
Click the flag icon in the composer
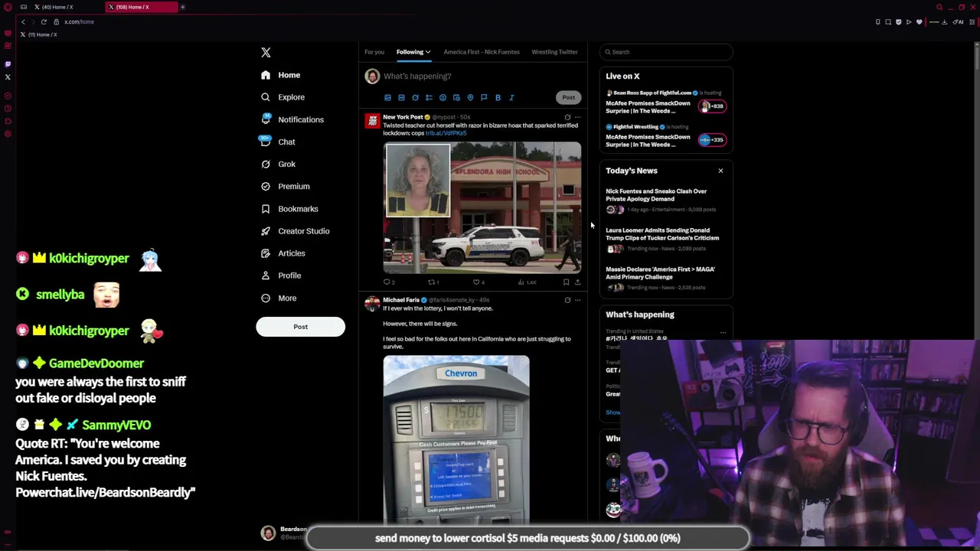(484, 98)
